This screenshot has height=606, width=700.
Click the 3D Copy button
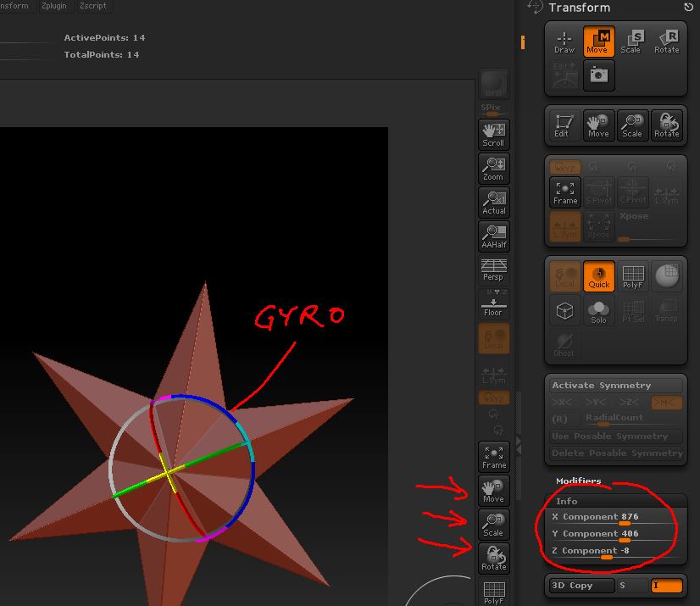point(581,585)
